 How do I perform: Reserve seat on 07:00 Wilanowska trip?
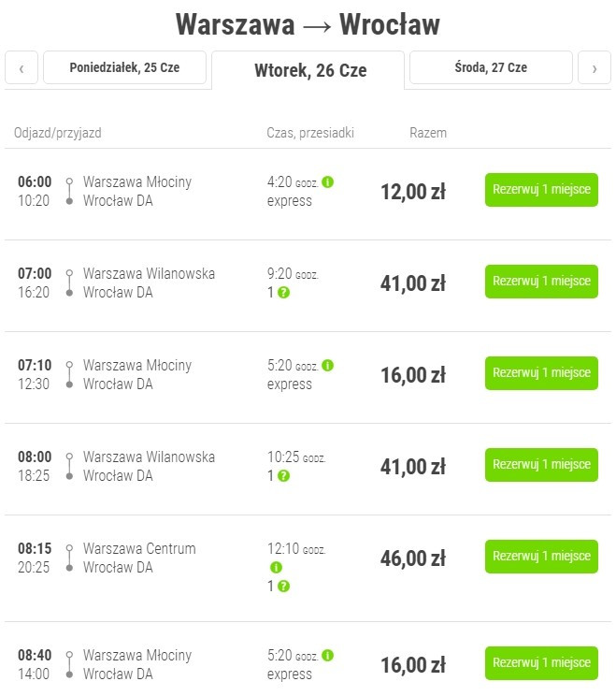point(541,282)
